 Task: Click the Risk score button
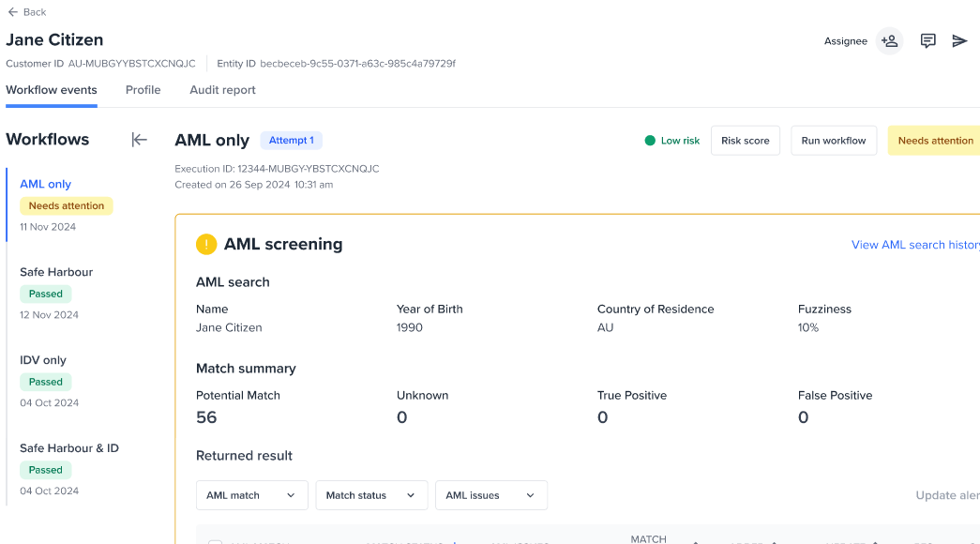tap(745, 141)
